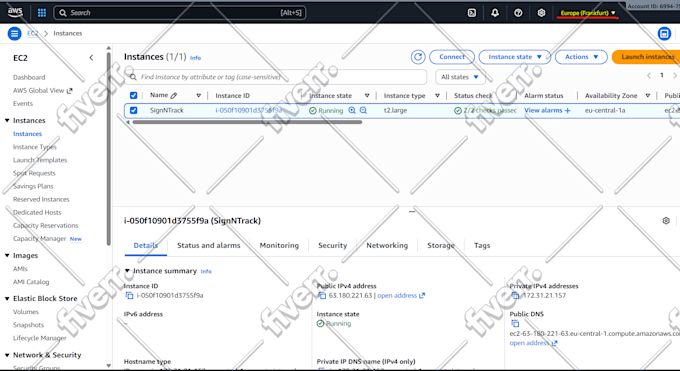Image resolution: width=680 pixels, height=371 pixels.
Task: Click the Connect button
Action: 452,57
